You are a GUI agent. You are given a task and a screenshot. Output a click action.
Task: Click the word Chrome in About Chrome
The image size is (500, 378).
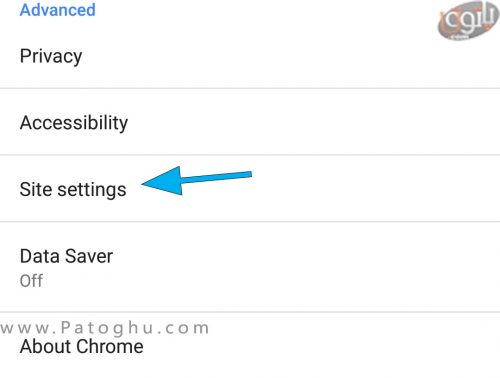pos(110,346)
